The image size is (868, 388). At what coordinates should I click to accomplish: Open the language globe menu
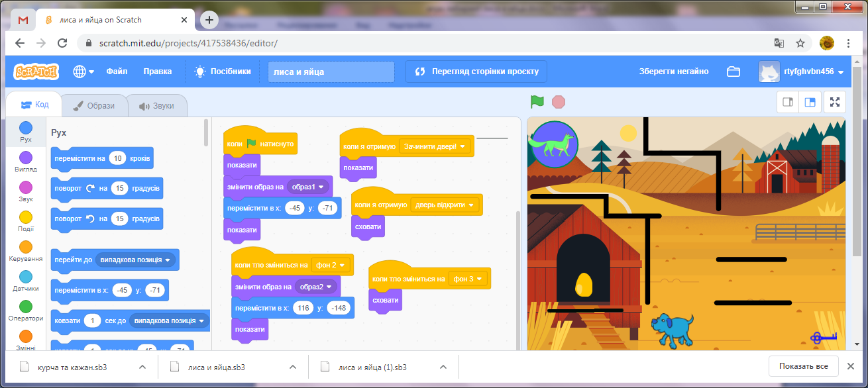(x=80, y=71)
